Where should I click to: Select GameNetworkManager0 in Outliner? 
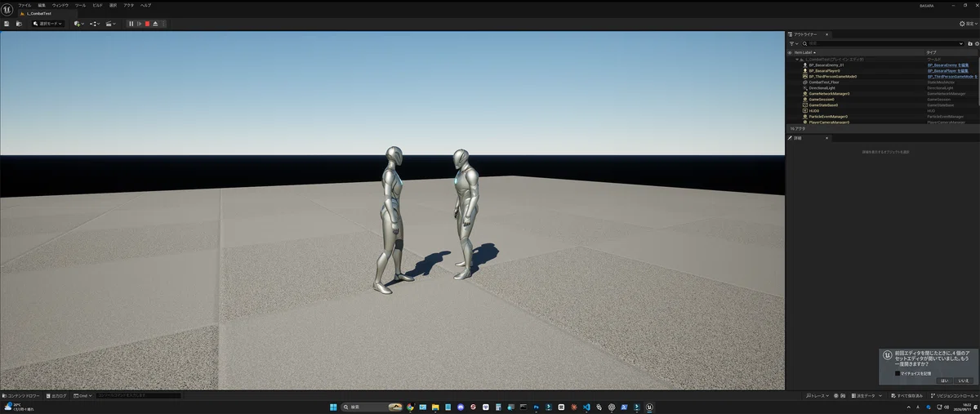(830, 94)
